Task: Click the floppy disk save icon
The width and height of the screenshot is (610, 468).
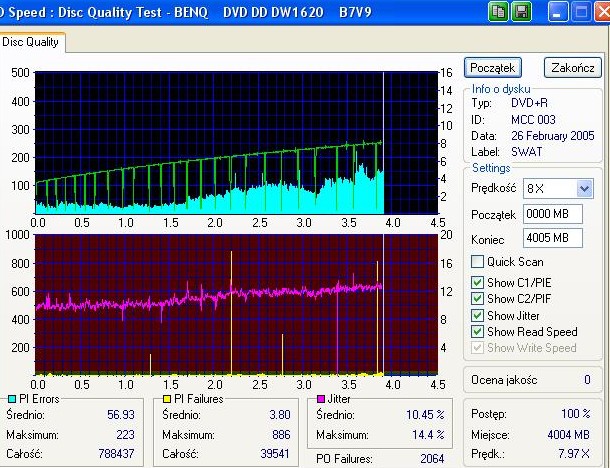Action: click(522, 12)
